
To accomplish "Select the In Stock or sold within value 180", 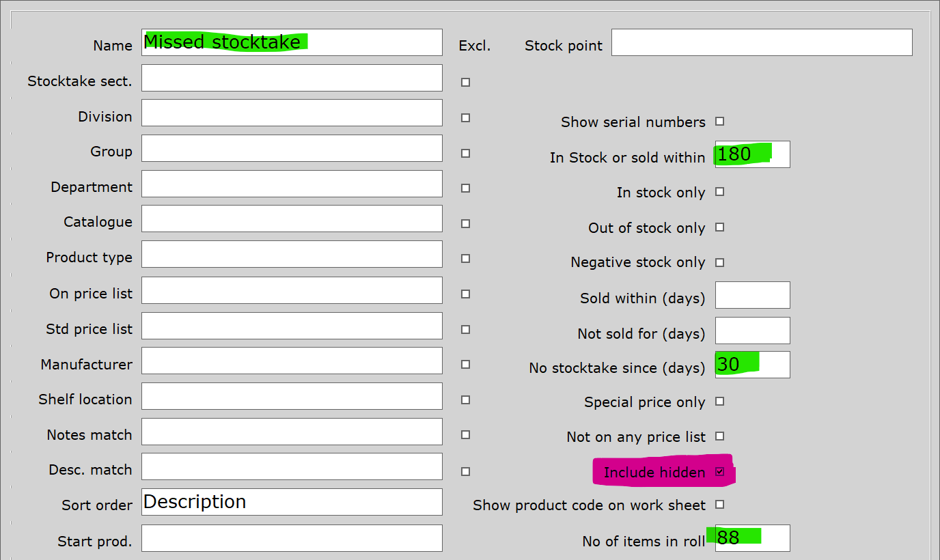I will click(752, 154).
